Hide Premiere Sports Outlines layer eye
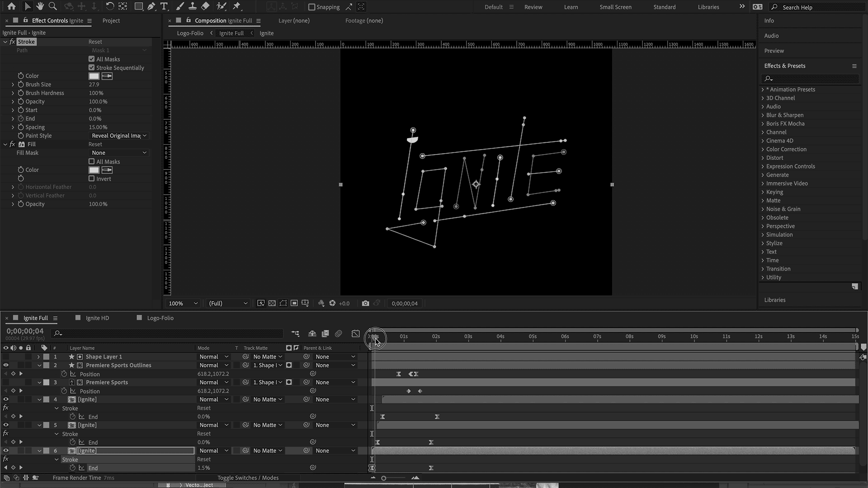 [x=6, y=365]
